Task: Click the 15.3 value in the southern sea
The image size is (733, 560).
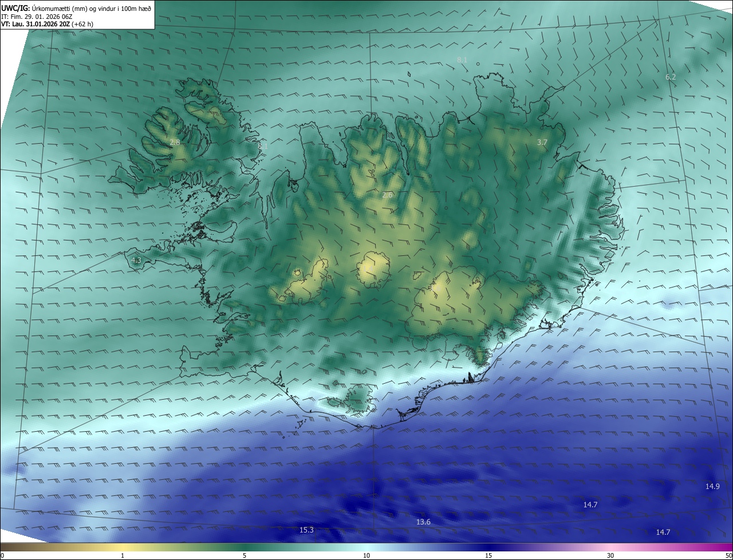Action: pyautogui.click(x=306, y=530)
